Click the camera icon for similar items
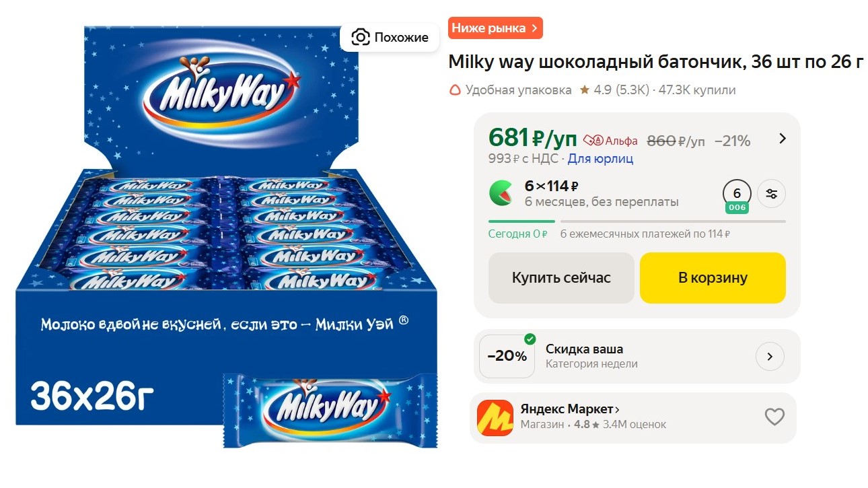Viewport: 868px width, 488px height. pyautogui.click(x=361, y=37)
